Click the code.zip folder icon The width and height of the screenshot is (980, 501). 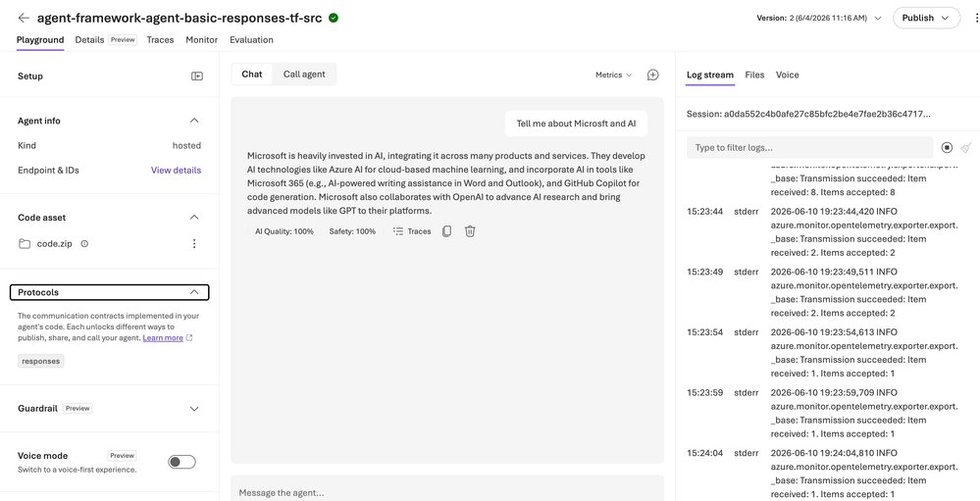(25, 243)
